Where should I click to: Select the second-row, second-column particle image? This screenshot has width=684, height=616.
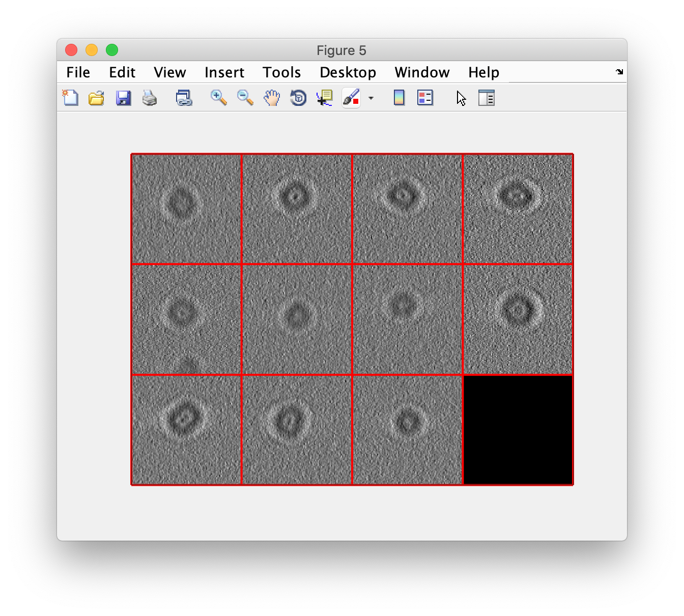click(297, 319)
